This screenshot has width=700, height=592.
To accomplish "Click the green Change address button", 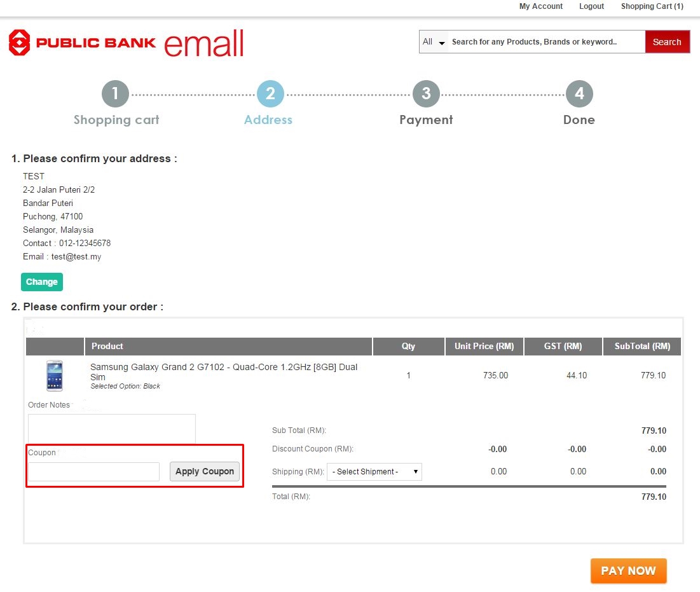I will [x=42, y=282].
